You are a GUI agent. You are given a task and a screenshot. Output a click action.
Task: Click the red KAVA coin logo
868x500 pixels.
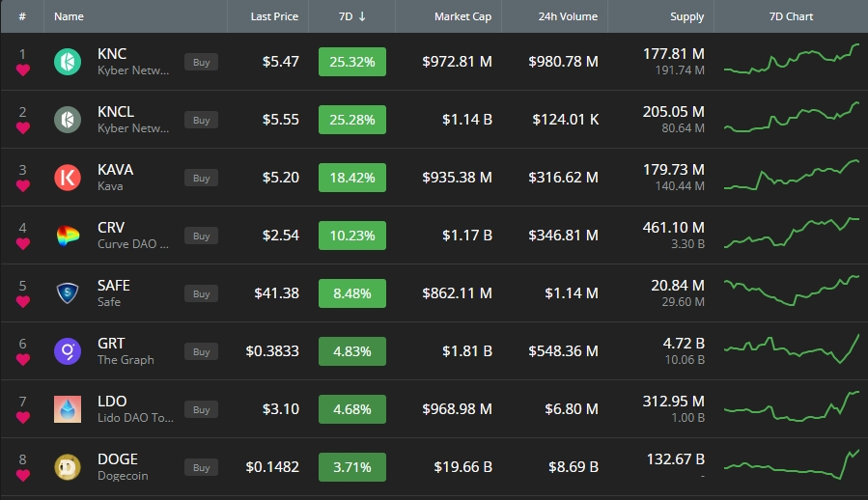point(68,178)
